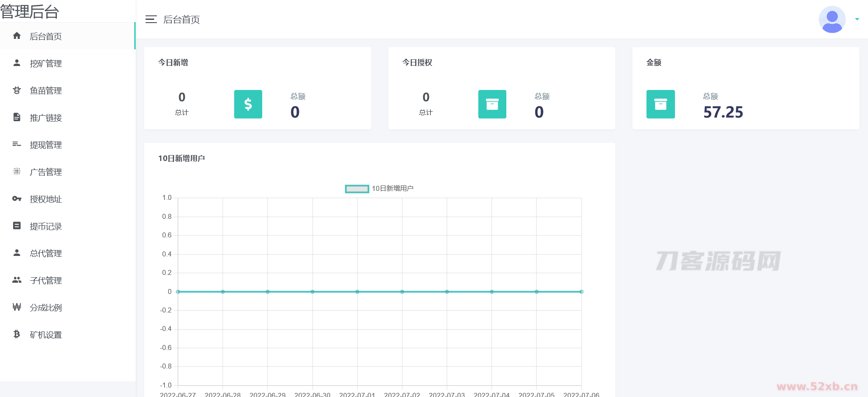This screenshot has width=868, height=397.
Task: Open the user avatar profile menu
Action: click(x=832, y=19)
